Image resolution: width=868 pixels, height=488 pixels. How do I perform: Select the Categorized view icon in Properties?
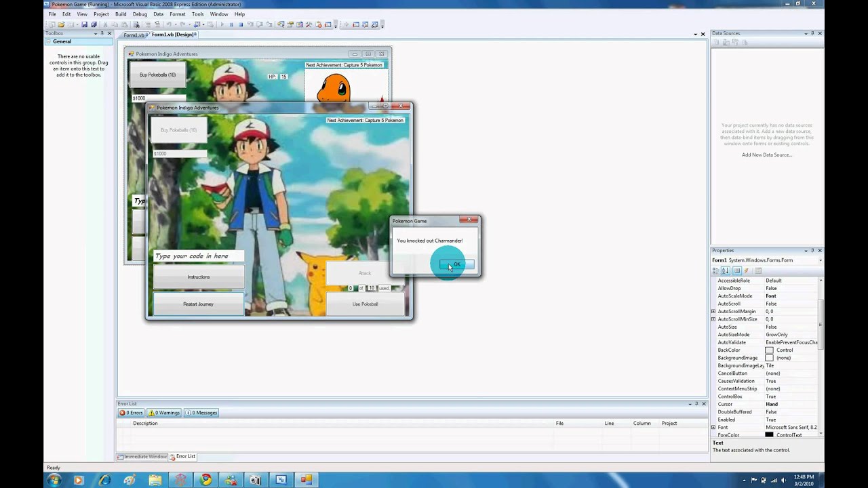715,271
